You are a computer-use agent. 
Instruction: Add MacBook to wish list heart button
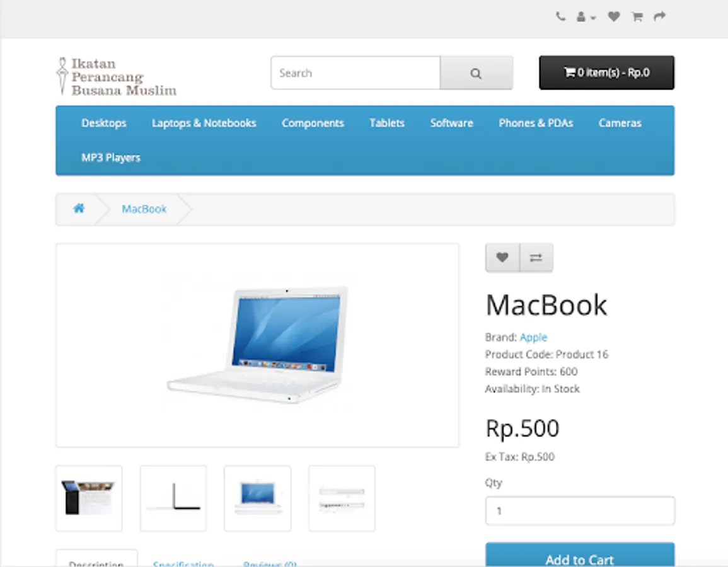pos(502,258)
